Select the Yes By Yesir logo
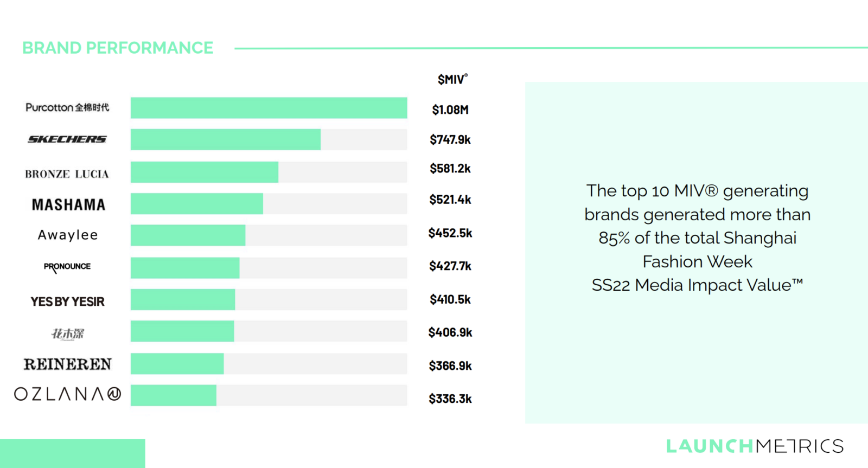 click(68, 302)
